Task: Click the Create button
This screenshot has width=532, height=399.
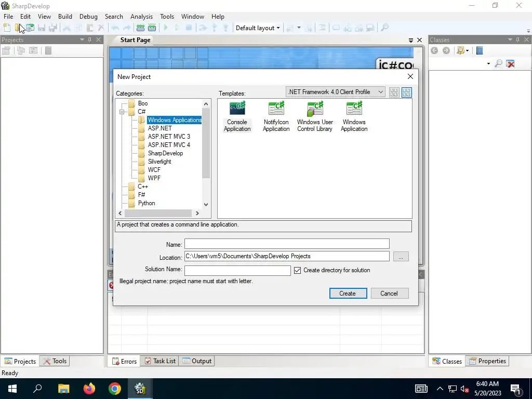Action: pos(348,294)
